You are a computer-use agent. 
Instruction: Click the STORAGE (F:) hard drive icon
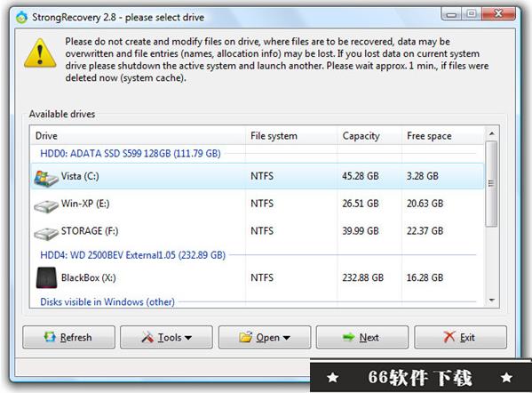[46, 233]
